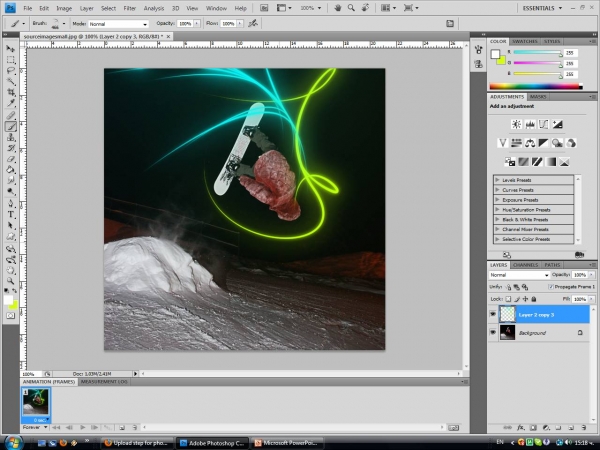Add a Curves adjustment

coord(543,124)
